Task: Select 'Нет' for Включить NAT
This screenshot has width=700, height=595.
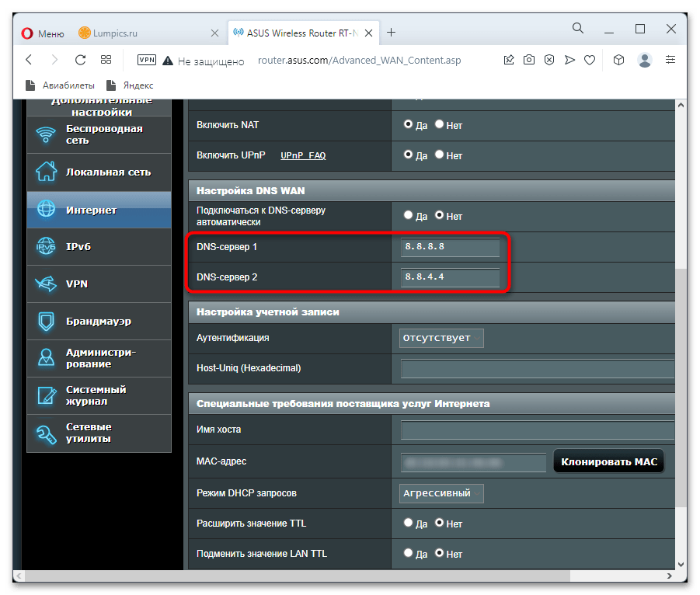Action: click(440, 124)
